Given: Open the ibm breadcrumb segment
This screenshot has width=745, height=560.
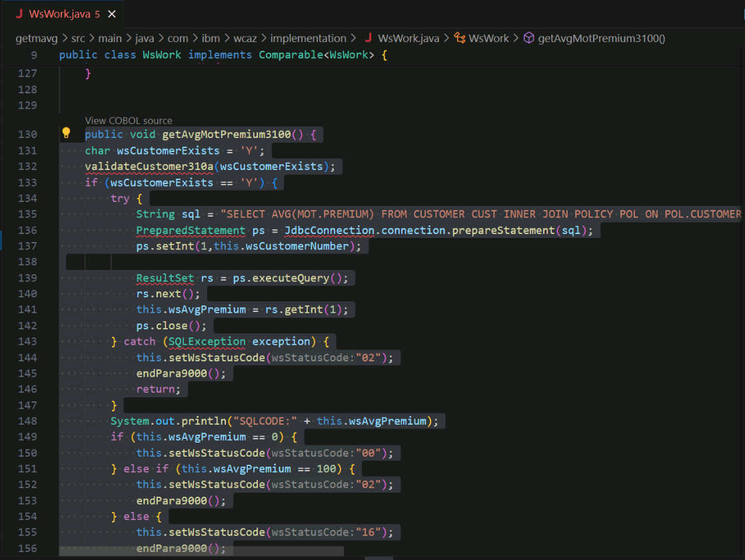Looking at the screenshot, I should (211, 39).
